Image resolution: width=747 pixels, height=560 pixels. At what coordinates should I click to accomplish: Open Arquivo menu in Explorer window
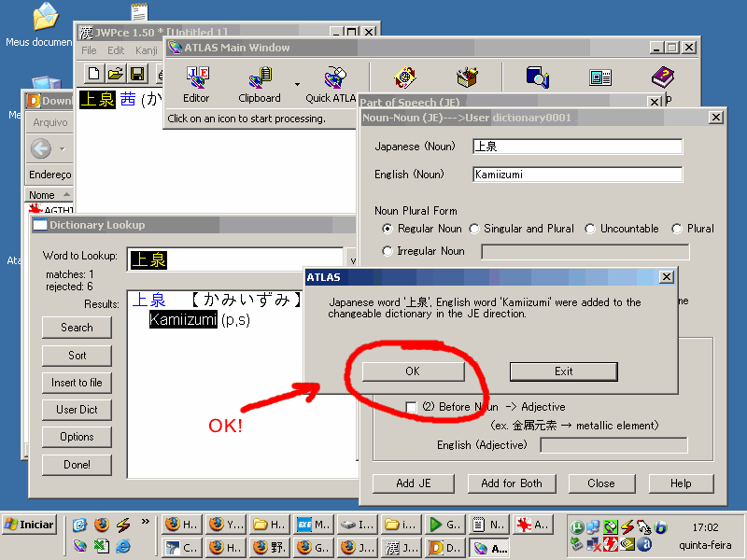(50, 123)
